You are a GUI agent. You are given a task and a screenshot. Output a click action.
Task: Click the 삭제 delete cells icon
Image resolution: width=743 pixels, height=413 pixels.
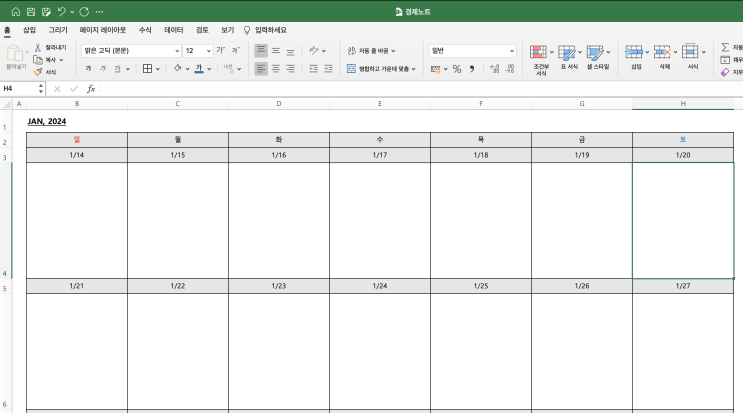pyautogui.click(x=662, y=52)
